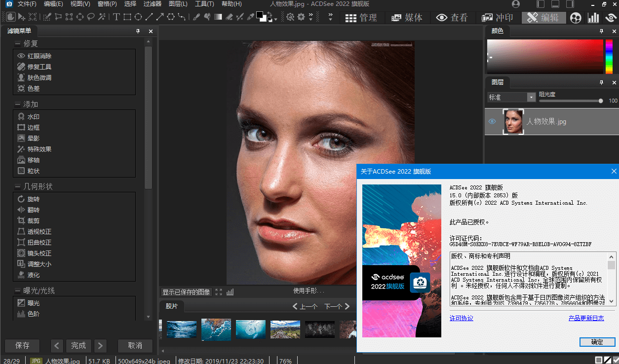Click the 确定 button in About dialog
This screenshot has width=619, height=364.
point(597,342)
